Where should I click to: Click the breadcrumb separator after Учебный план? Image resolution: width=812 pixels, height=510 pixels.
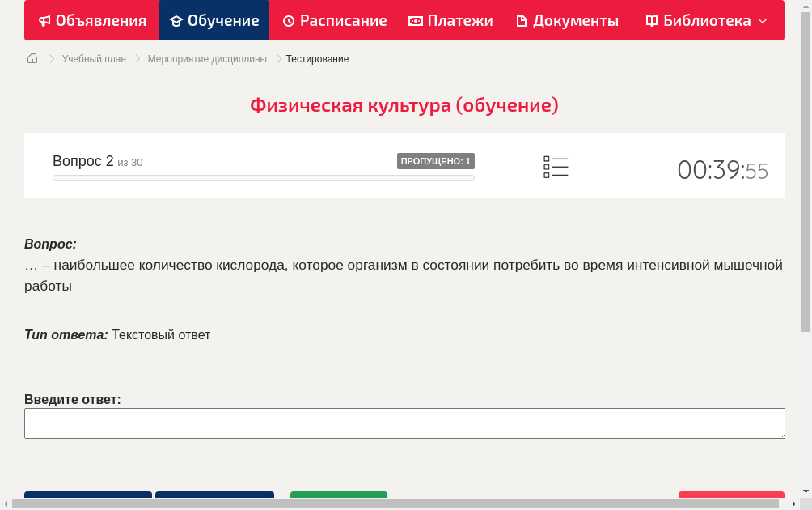tap(136, 58)
